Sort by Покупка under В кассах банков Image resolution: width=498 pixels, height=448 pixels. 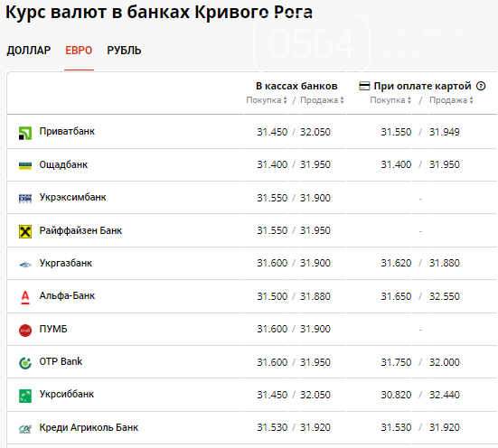267,100
